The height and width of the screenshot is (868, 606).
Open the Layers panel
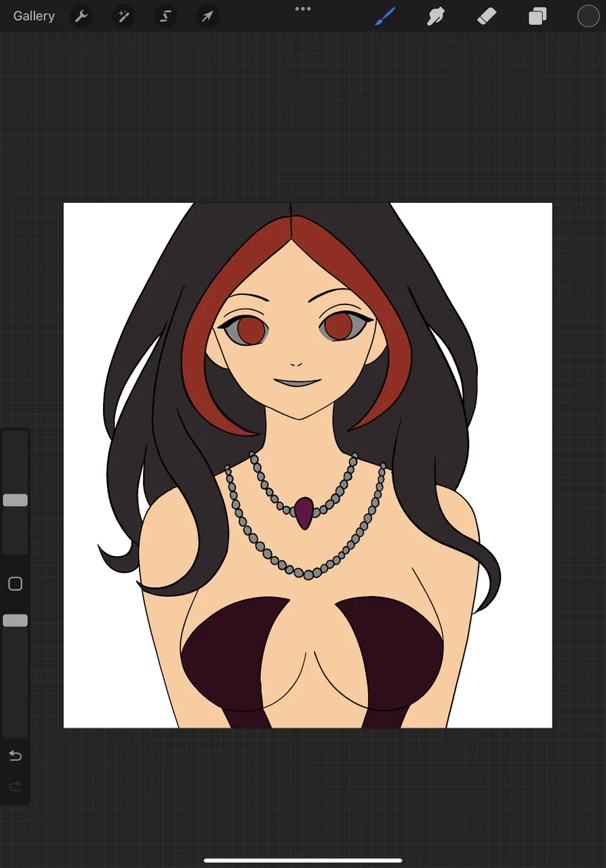[538, 16]
